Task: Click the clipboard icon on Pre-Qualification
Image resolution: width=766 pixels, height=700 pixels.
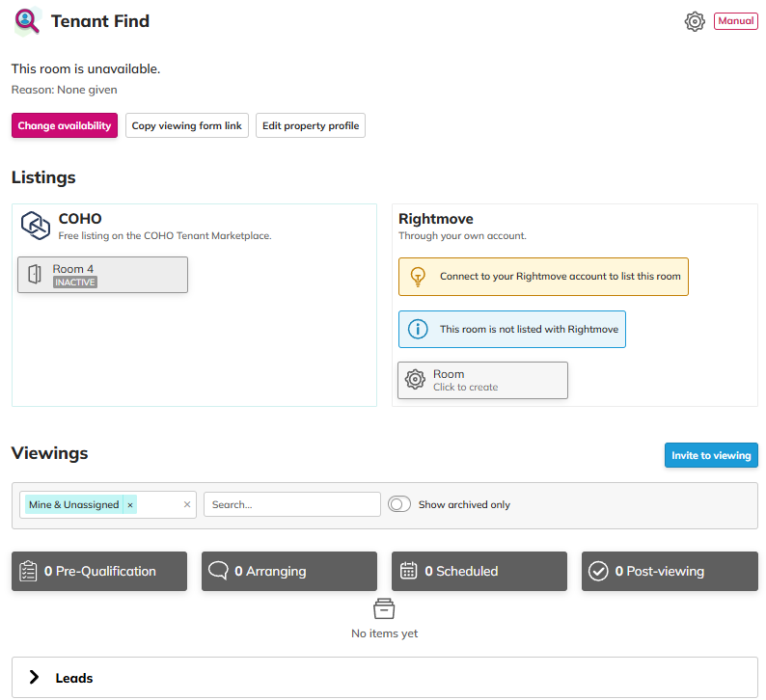Action: tap(28, 571)
